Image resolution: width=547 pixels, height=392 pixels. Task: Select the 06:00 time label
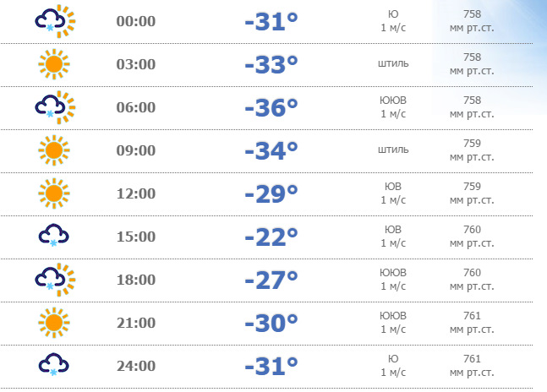[x=136, y=107]
